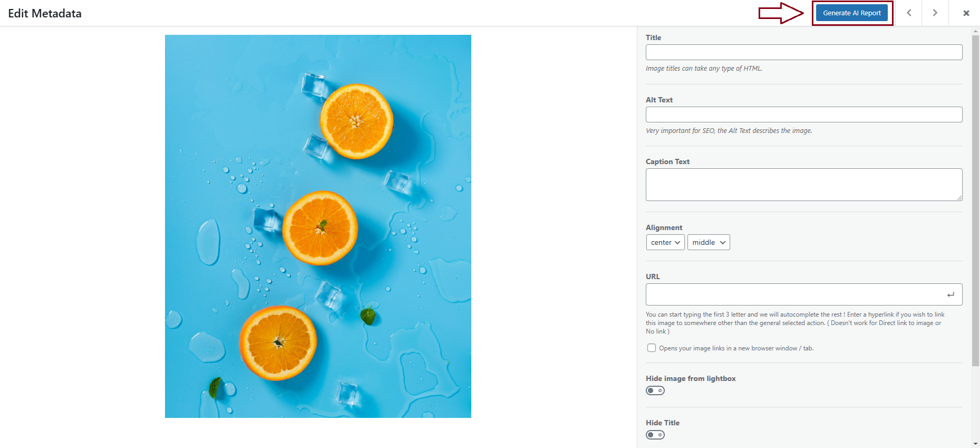Screen dimensions: 980x448
Task: Close the Edit Metadata panel
Action: 966,13
